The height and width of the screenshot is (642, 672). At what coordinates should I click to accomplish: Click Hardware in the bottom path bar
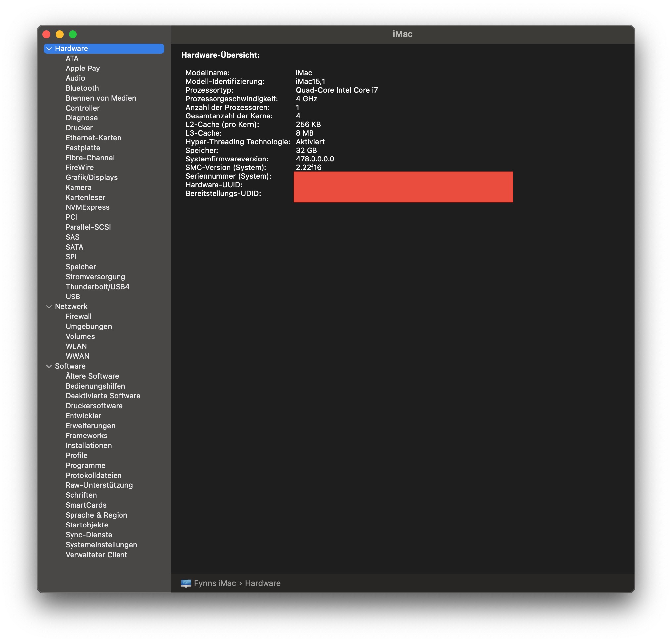pos(263,583)
